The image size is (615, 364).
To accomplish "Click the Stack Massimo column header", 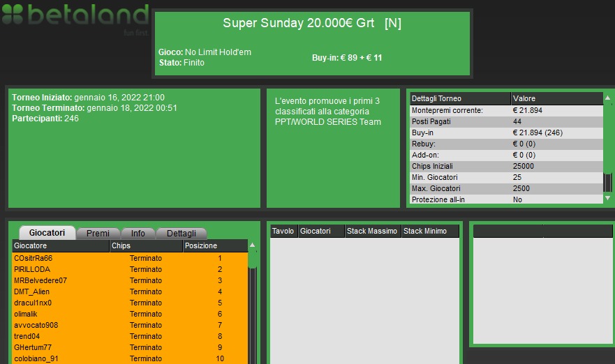I will point(373,231).
